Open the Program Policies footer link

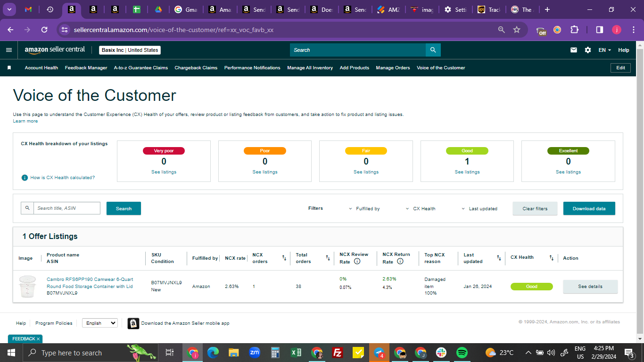[54, 323]
